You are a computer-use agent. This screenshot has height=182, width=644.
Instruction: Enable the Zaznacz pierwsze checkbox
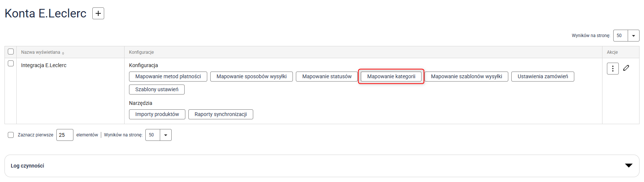pyautogui.click(x=11, y=135)
